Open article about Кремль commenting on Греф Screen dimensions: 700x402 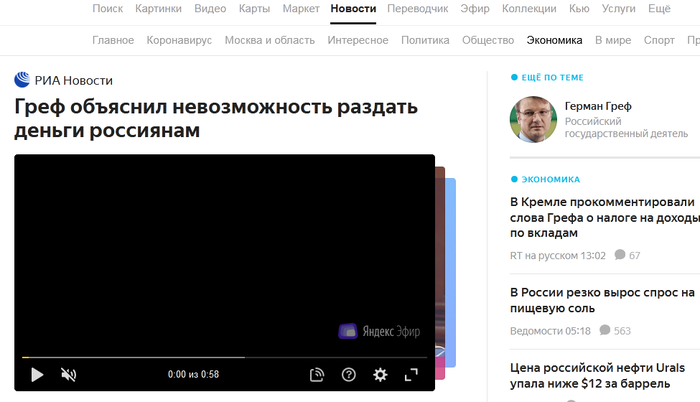602,215
